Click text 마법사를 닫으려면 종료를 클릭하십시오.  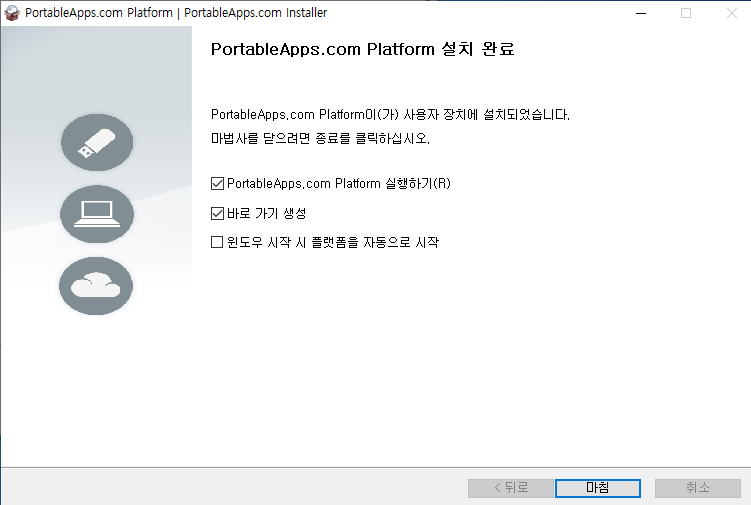click(320, 138)
